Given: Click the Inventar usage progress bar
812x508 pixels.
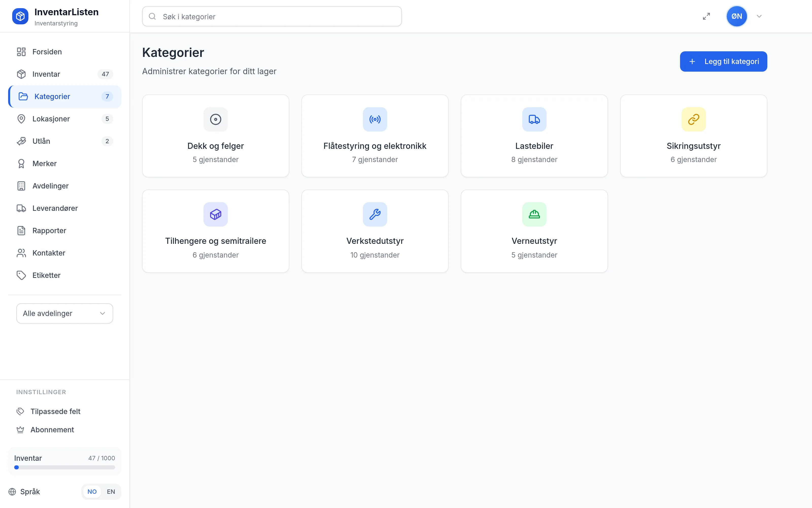Looking at the screenshot, I should point(64,467).
